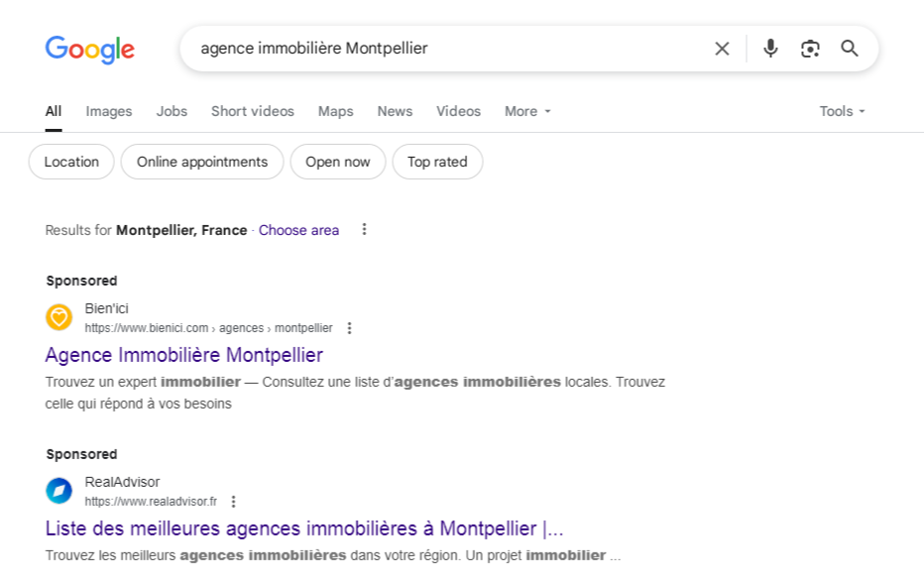This screenshot has height=587, width=924.
Task: Click the Bien'ici heart favicon
Action: (x=58, y=317)
